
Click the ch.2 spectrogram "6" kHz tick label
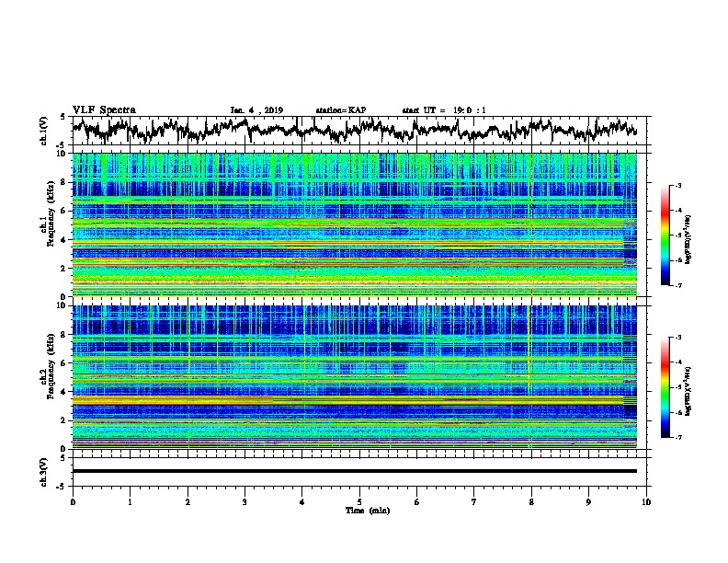(x=64, y=363)
